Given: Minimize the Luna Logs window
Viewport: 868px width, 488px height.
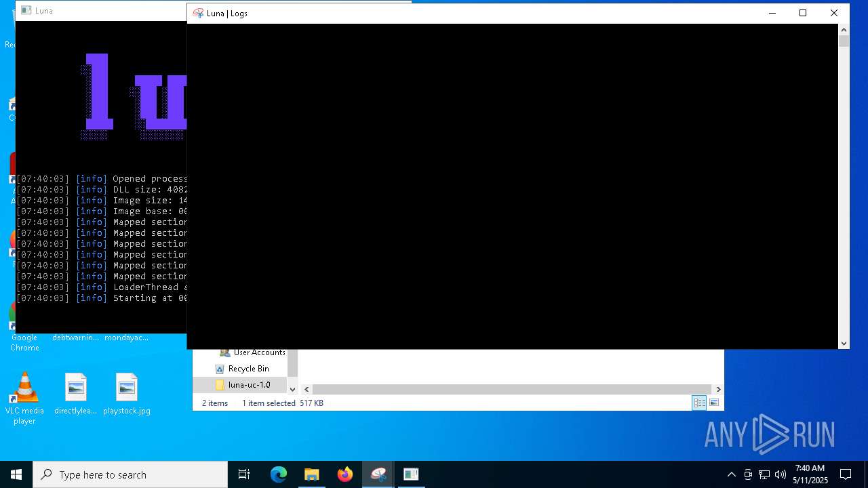Looking at the screenshot, I should click(x=772, y=13).
